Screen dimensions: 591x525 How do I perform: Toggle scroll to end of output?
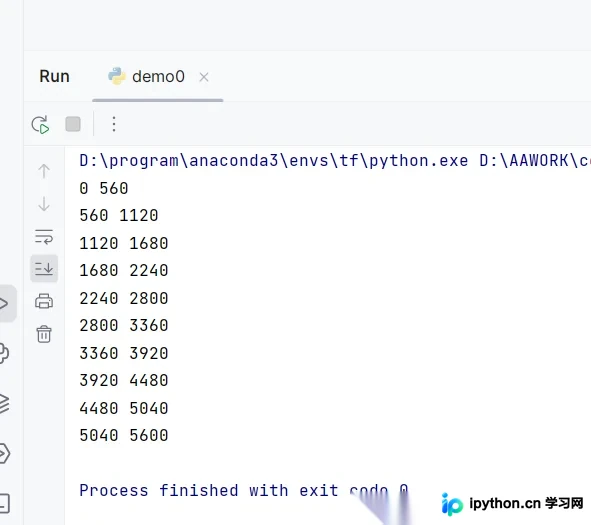click(x=44, y=268)
